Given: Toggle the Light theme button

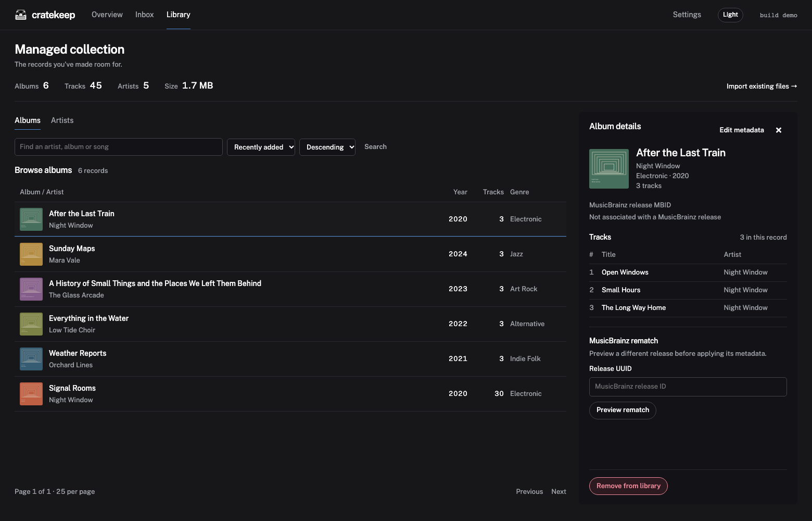Looking at the screenshot, I should pos(730,15).
